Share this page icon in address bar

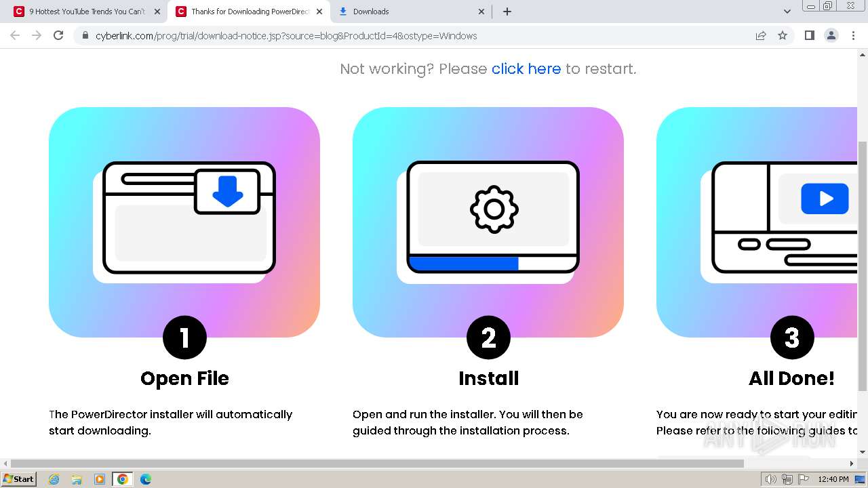(761, 36)
